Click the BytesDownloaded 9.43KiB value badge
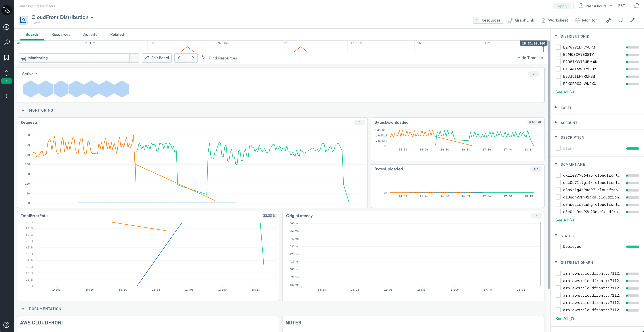644x332 pixels. point(534,122)
